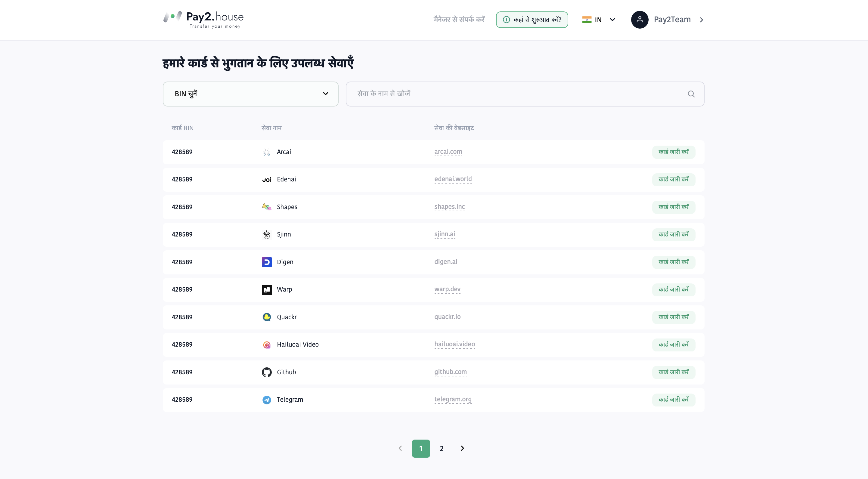This screenshot has width=868, height=479.
Task: Issue a card for Edenai
Action: pos(674,180)
